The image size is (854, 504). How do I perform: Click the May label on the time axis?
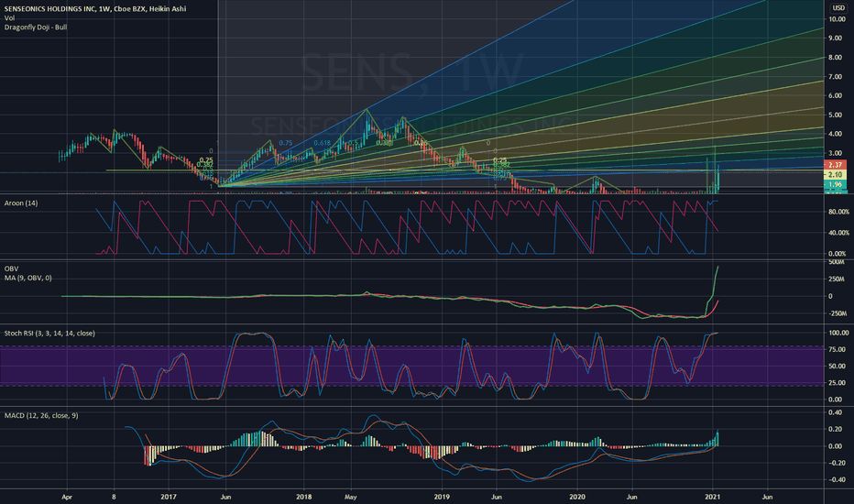pyautogui.click(x=351, y=497)
